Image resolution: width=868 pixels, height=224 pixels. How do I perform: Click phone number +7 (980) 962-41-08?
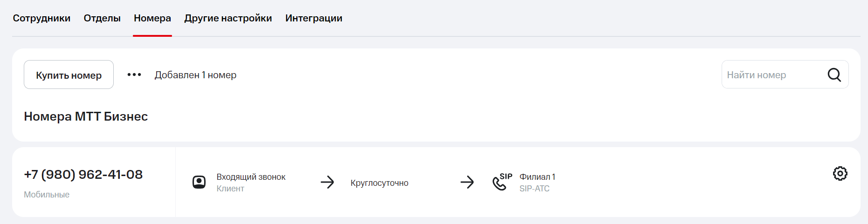pos(83,175)
